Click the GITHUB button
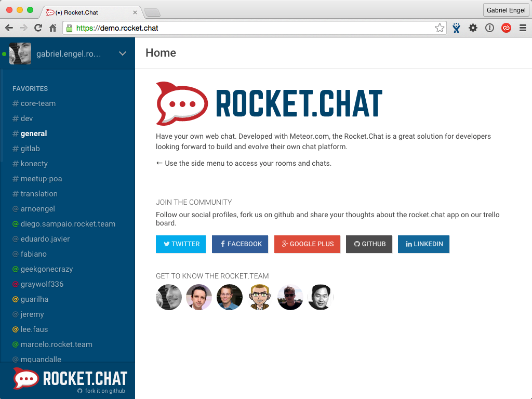The image size is (532, 399). (x=369, y=244)
